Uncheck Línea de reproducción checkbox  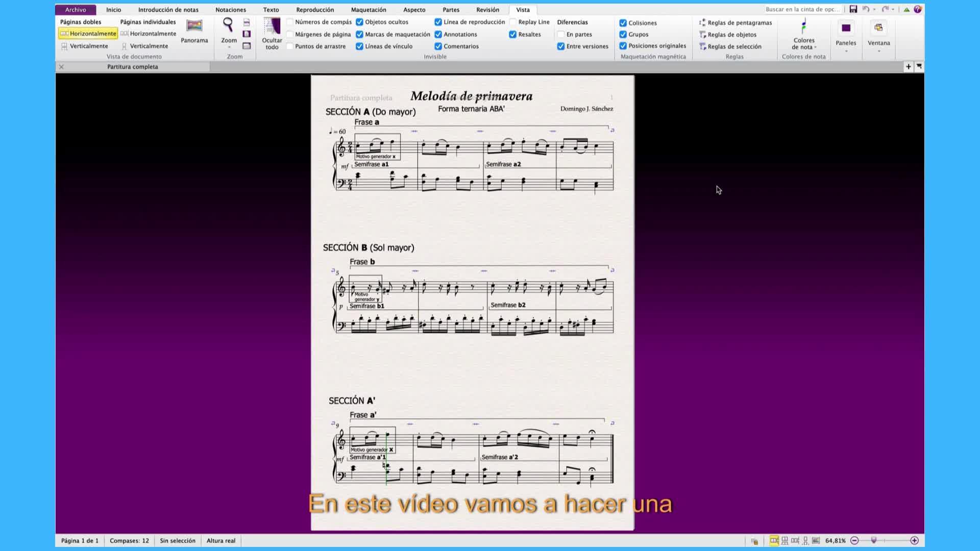(438, 22)
